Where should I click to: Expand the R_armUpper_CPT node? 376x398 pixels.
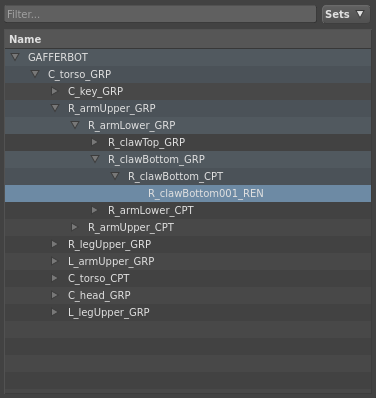coord(75,227)
